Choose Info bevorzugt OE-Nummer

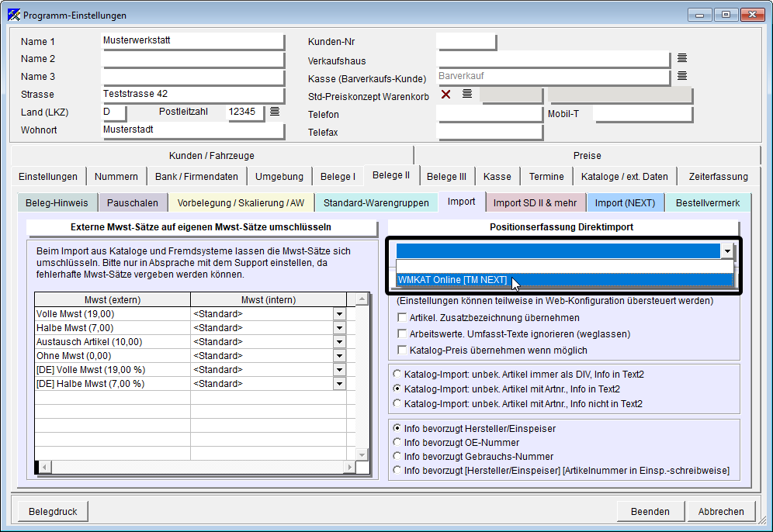point(397,442)
